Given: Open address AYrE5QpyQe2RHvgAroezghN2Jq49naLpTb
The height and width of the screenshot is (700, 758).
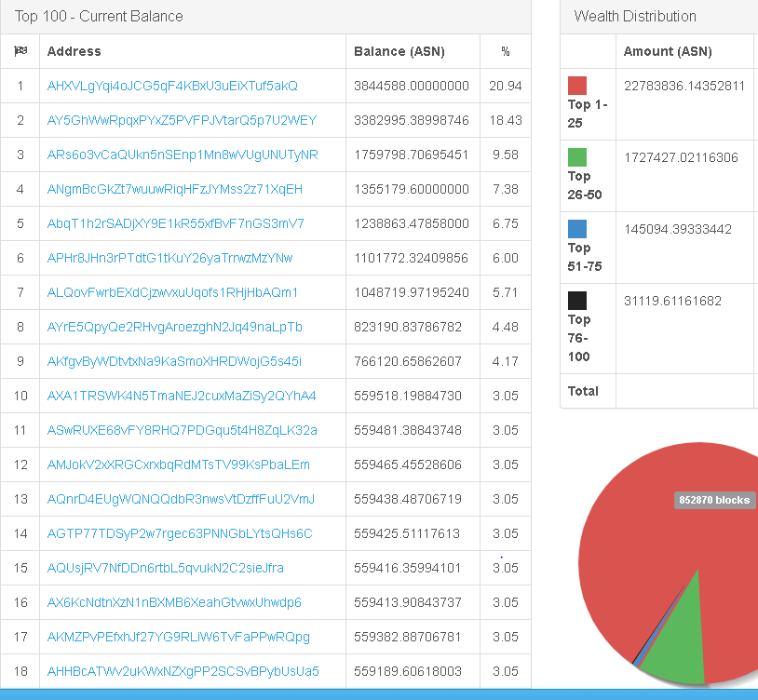Looking at the screenshot, I should (174, 327).
